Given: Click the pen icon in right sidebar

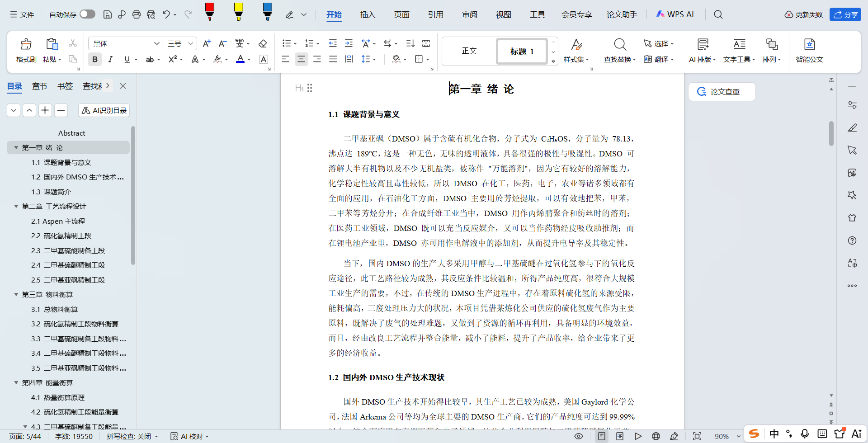Looking at the screenshot, I should [x=852, y=127].
